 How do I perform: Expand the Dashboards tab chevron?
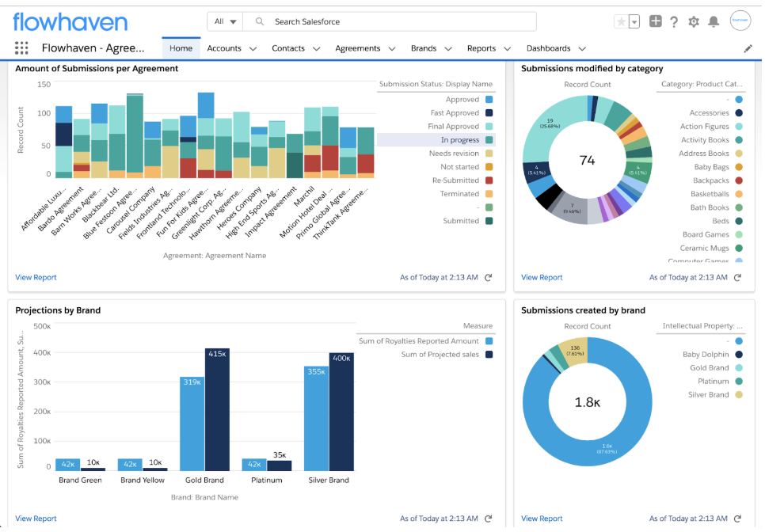click(x=582, y=49)
